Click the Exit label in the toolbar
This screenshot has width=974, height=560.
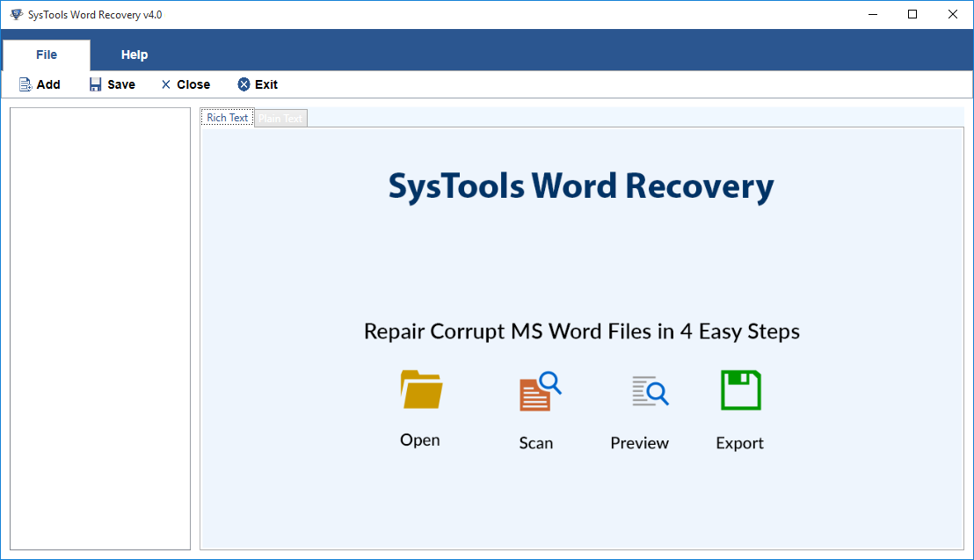coord(265,84)
